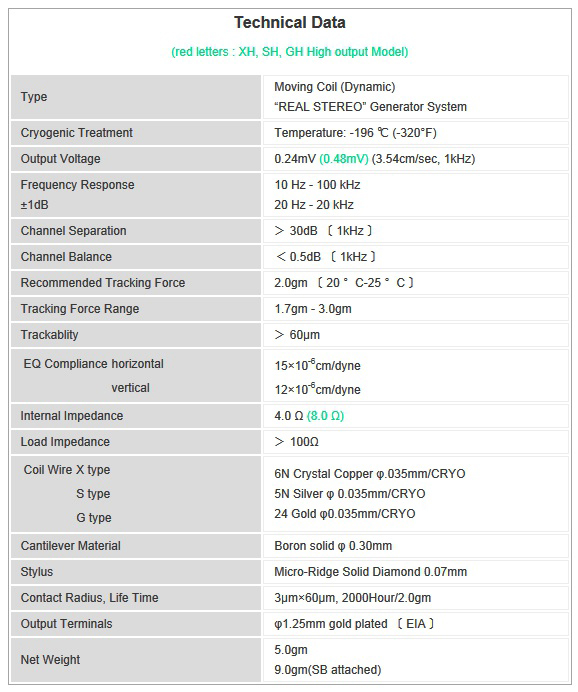
Task: Click the Type row label
Action: click(34, 97)
